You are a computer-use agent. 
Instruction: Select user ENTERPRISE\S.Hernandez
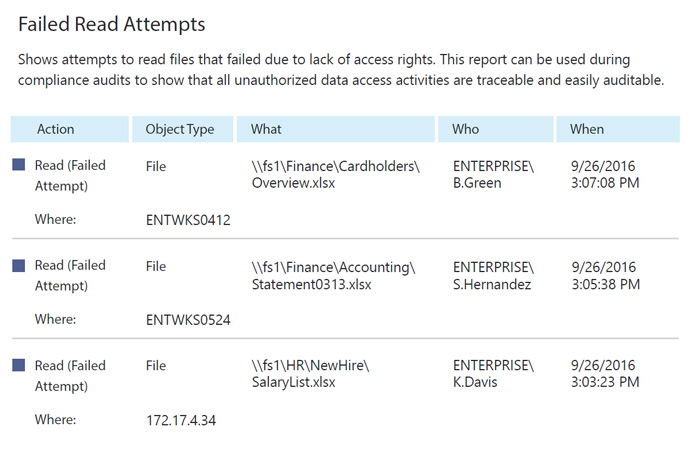[493, 276]
